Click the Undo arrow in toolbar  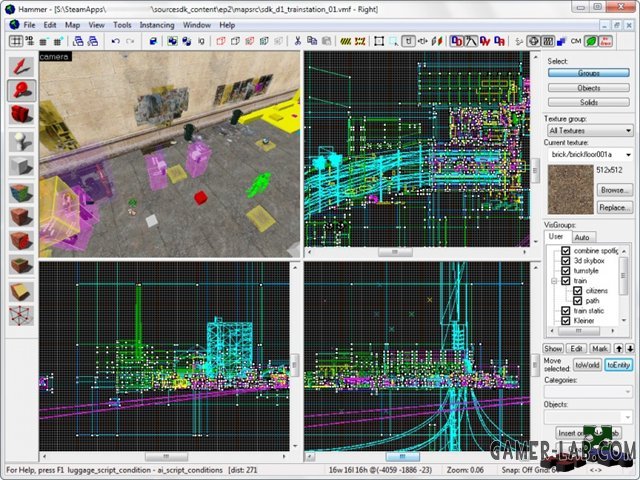click(116, 41)
